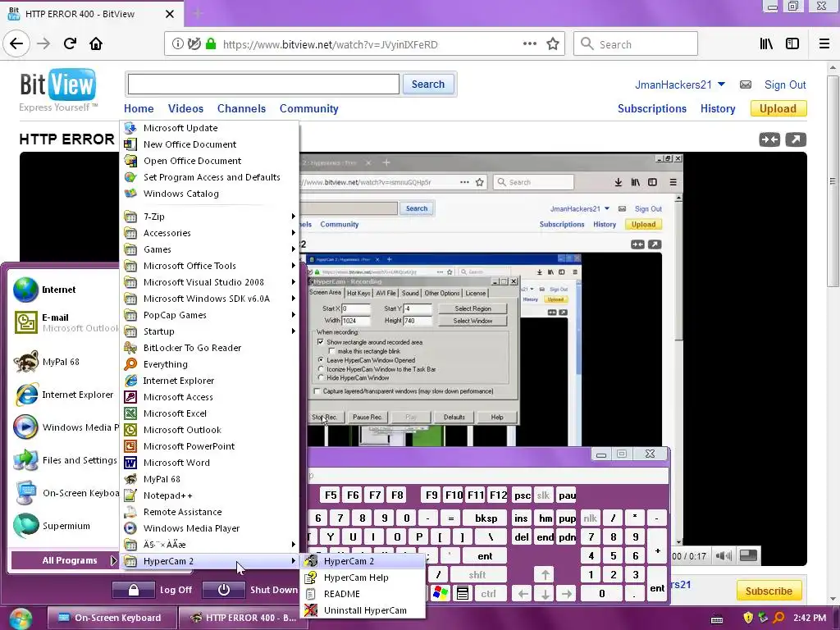
Task: Click the Microsoft Access icon
Action: (x=130, y=397)
